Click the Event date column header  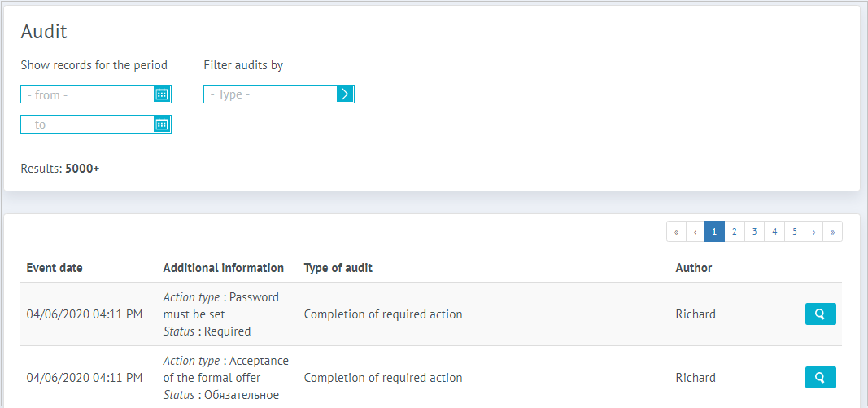coord(55,268)
